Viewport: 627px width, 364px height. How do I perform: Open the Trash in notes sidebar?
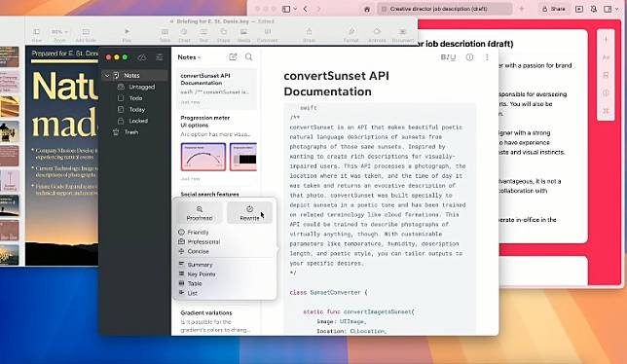(x=126, y=131)
